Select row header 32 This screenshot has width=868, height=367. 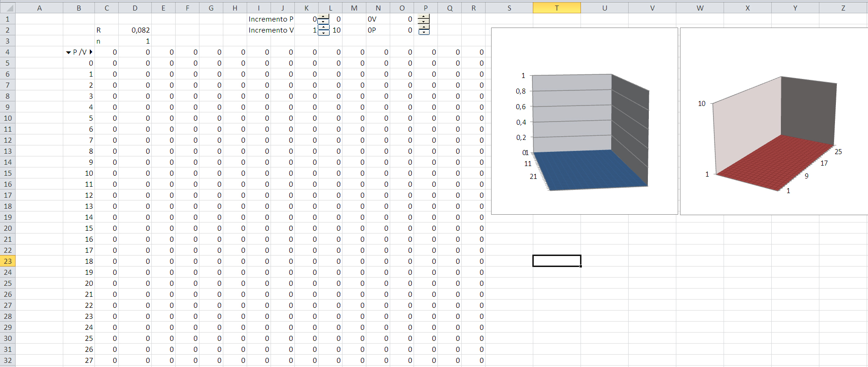pyautogui.click(x=8, y=360)
